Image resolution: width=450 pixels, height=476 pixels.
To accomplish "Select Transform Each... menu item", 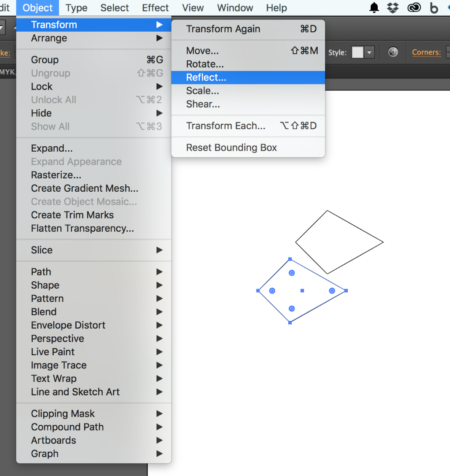I will (226, 126).
